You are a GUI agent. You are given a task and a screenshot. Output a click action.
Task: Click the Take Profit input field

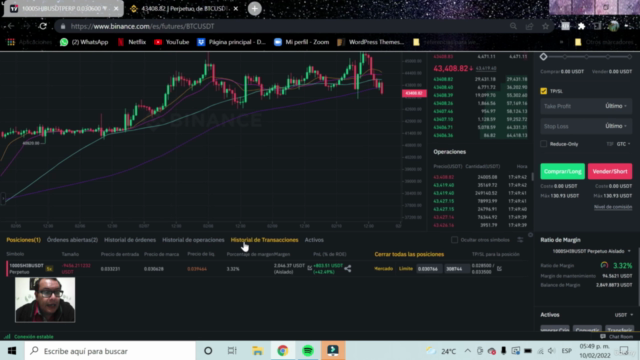pyautogui.click(x=571, y=106)
